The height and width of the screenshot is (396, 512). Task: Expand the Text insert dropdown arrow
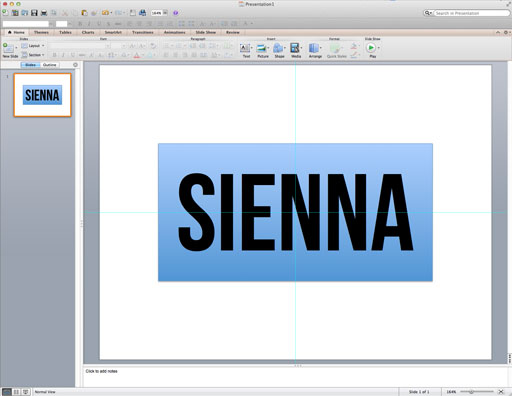252,48
